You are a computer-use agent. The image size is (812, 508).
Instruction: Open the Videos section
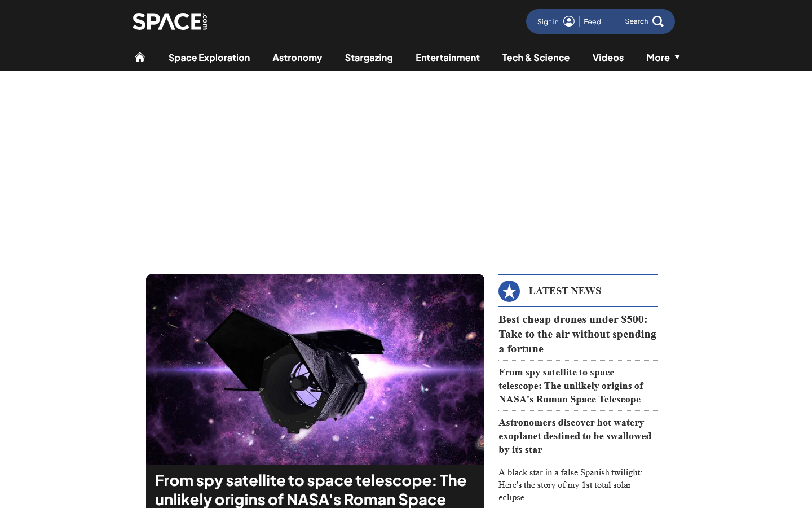click(608, 58)
